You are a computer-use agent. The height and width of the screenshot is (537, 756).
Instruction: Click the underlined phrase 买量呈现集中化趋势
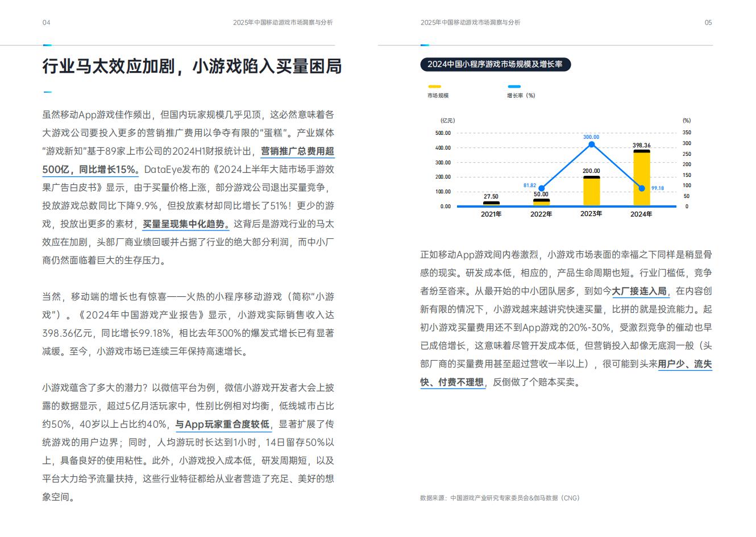185,224
